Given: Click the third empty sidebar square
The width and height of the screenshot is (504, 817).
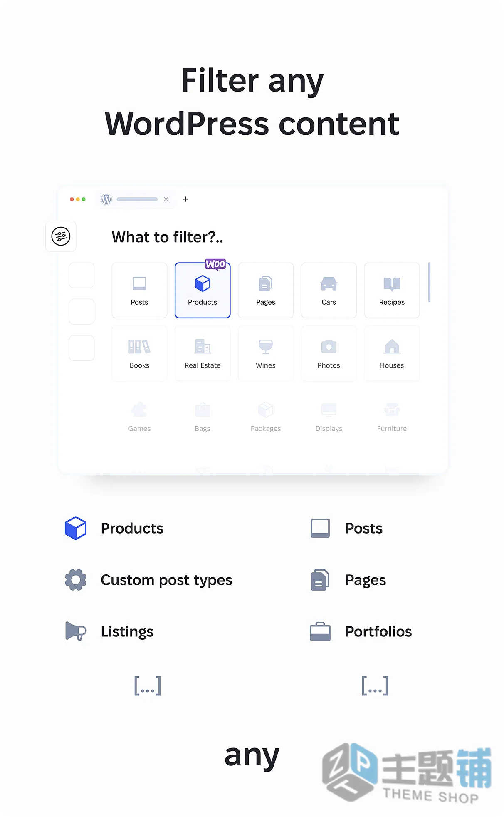Looking at the screenshot, I should coord(82,348).
